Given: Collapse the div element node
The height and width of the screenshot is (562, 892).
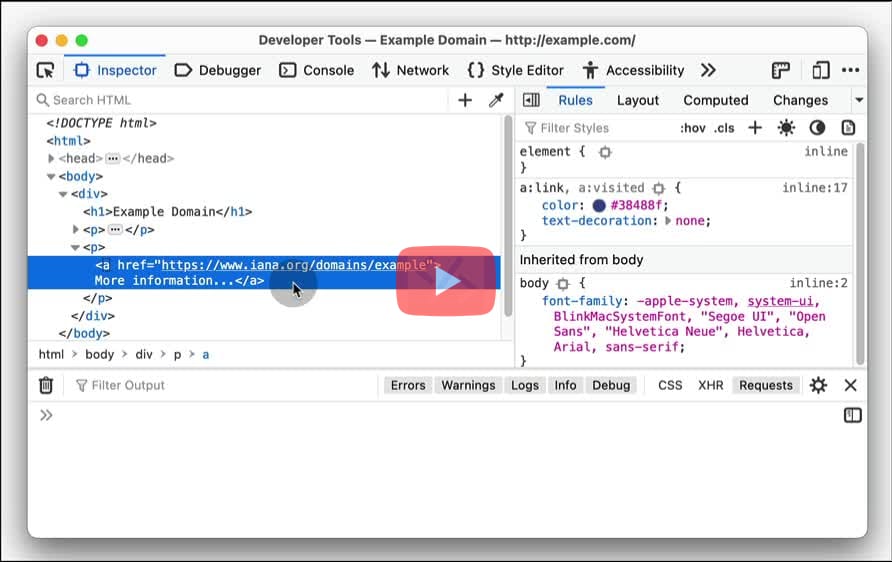Looking at the screenshot, I should coord(63,194).
